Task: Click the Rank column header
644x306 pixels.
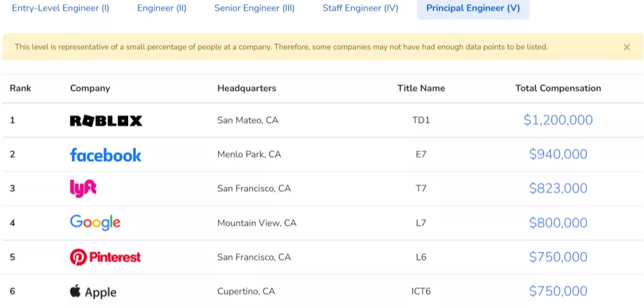Action: coord(20,88)
